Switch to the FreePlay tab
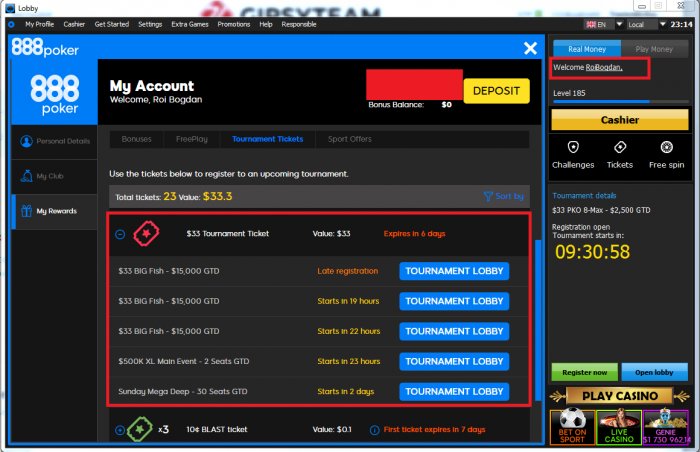The image size is (700, 452). point(192,139)
